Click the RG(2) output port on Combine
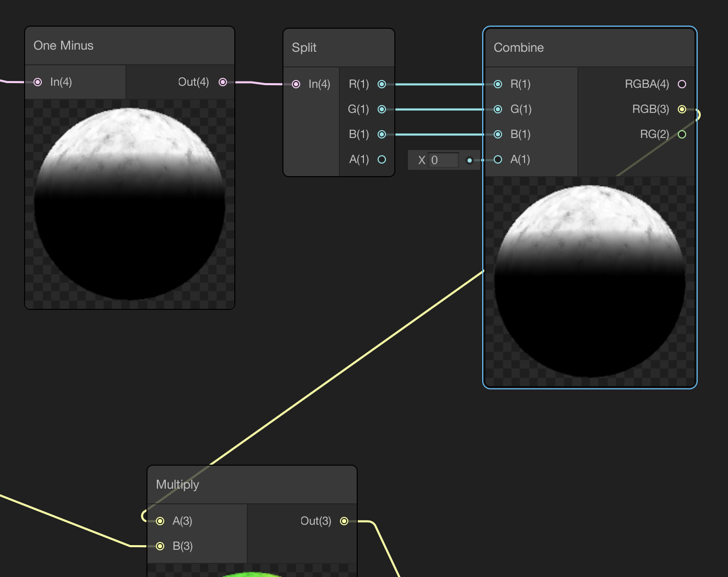Viewport: 728px width, 577px height. (x=682, y=134)
